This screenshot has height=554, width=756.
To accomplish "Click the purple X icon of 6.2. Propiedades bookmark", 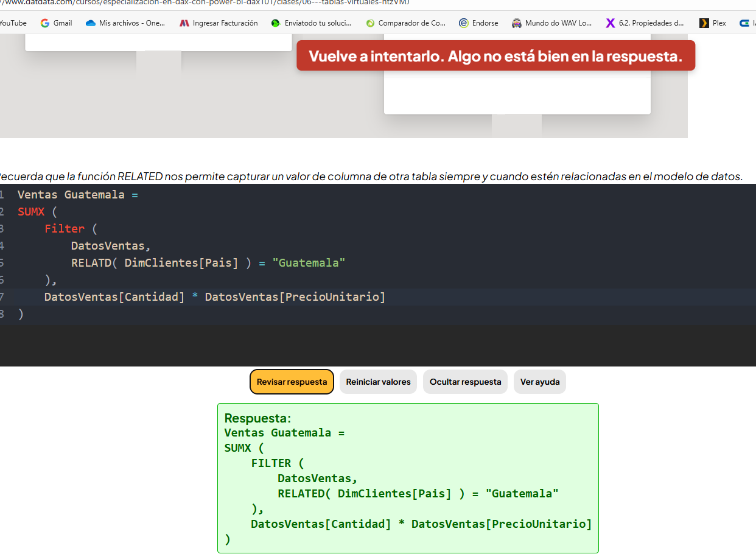I will [611, 23].
